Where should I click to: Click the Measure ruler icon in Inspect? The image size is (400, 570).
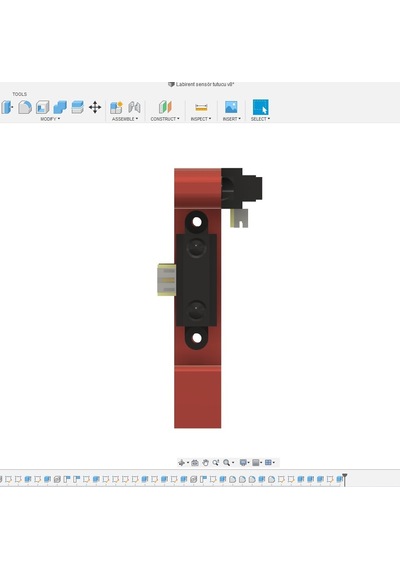pyautogui.click(x=201, y=107)
